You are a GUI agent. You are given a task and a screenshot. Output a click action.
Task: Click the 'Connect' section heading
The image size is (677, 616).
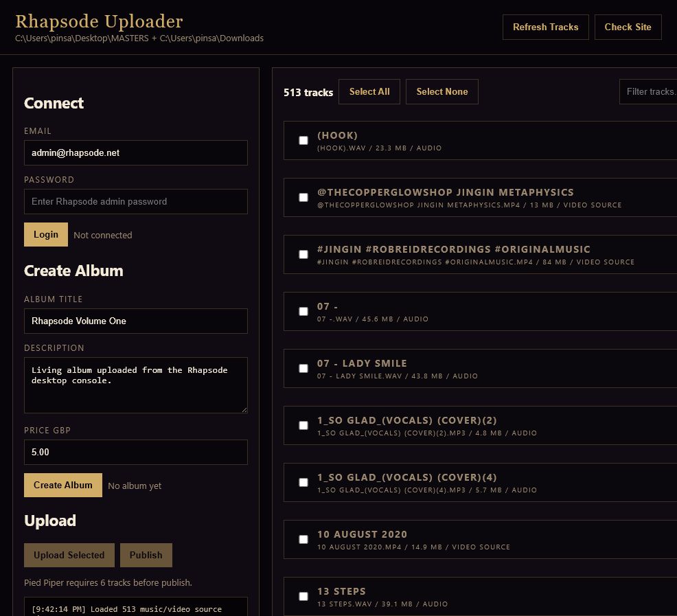pos(54,103)
